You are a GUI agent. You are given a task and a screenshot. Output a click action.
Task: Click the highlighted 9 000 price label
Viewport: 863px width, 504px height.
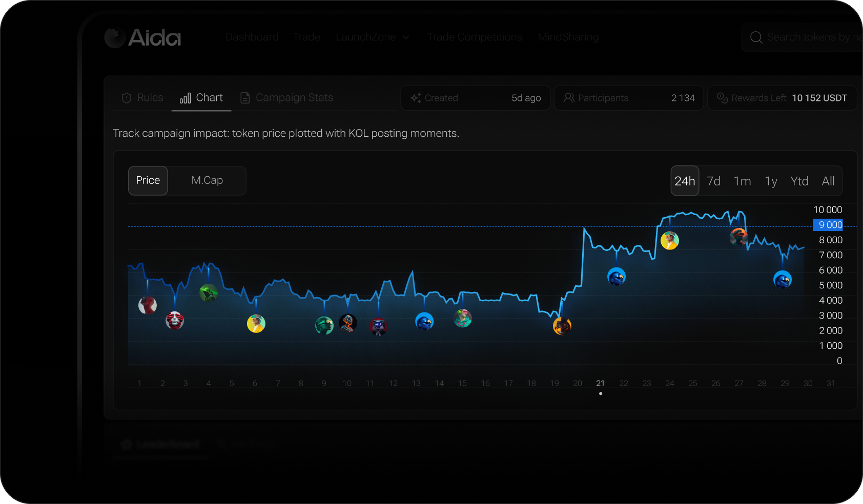[829, 225]
